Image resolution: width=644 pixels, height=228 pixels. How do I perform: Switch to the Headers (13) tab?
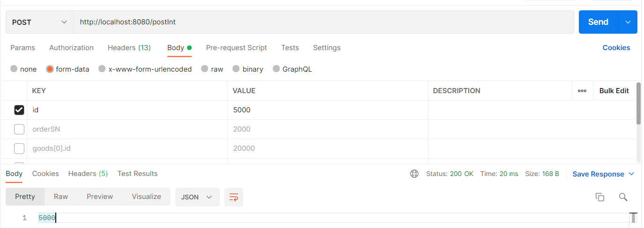129,48
